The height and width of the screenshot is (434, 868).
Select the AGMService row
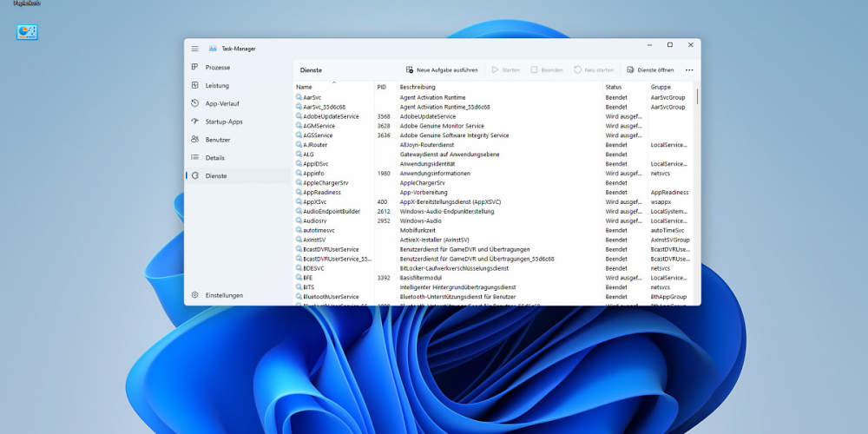tap(493, 126)
